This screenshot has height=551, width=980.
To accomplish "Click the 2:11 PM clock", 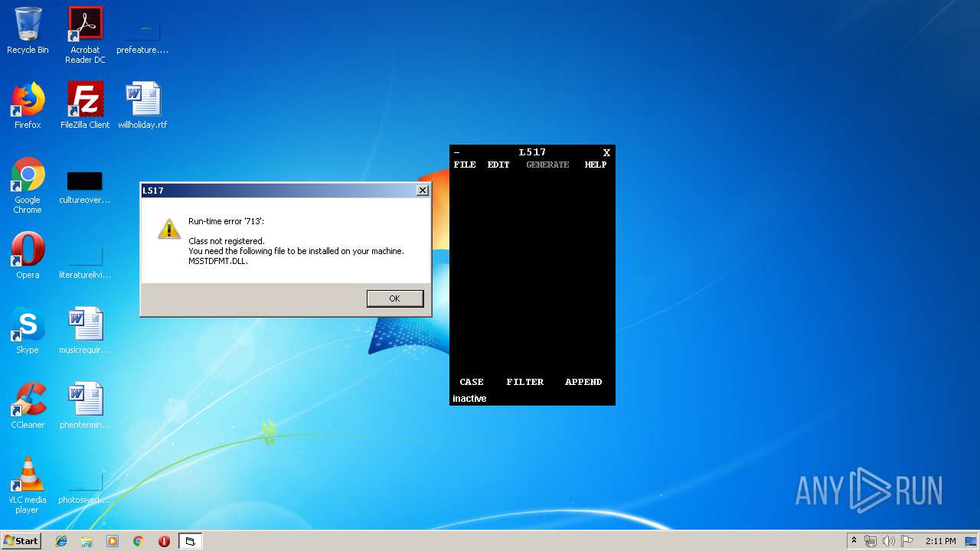I will [940, 541].
